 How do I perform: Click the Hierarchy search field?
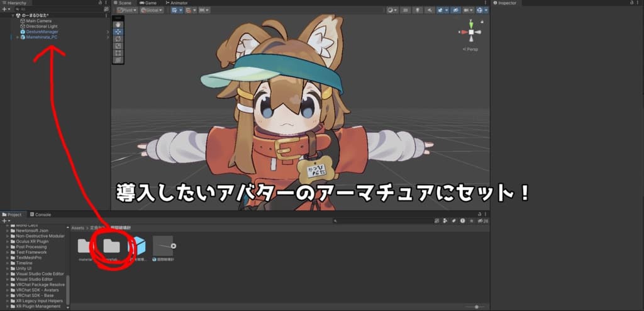coord(58,9)
